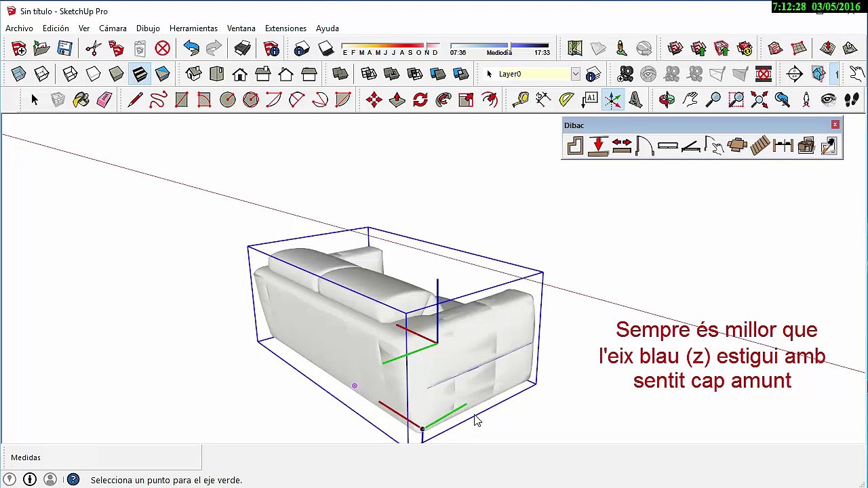
Task: Select the Position Camera tool
Action: pos(805,100)
